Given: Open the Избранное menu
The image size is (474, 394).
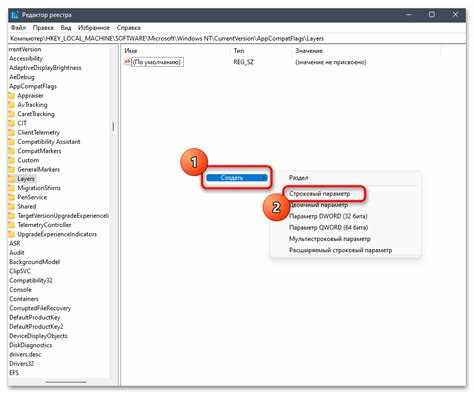Looking at the screenshot, I should click(94, 27).
